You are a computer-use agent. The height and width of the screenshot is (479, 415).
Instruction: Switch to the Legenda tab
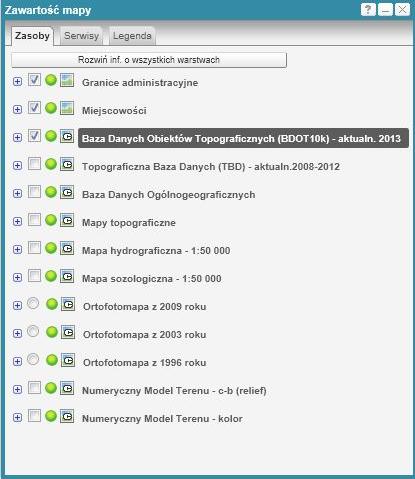coord(132,36)
